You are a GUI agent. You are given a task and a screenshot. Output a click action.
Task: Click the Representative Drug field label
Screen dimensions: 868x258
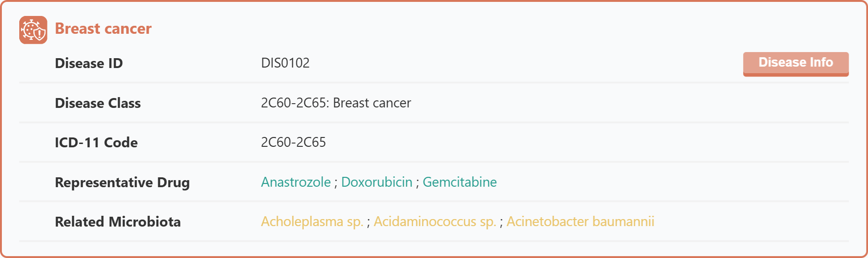point(122,182)
